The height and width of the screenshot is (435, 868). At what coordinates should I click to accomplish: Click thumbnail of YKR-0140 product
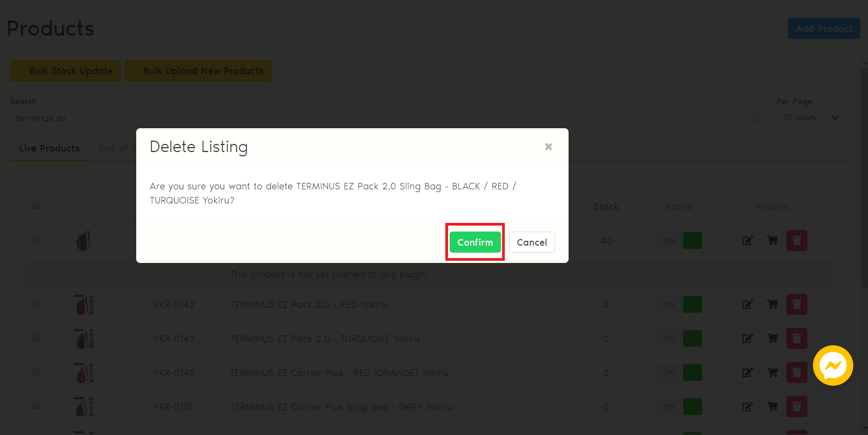84,373
